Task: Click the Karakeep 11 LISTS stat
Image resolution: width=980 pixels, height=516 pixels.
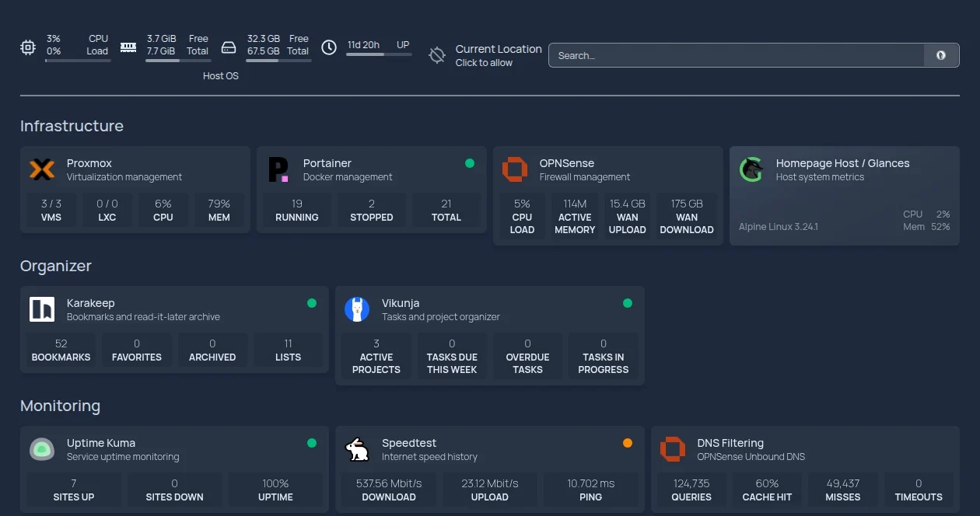Action: 288,350
